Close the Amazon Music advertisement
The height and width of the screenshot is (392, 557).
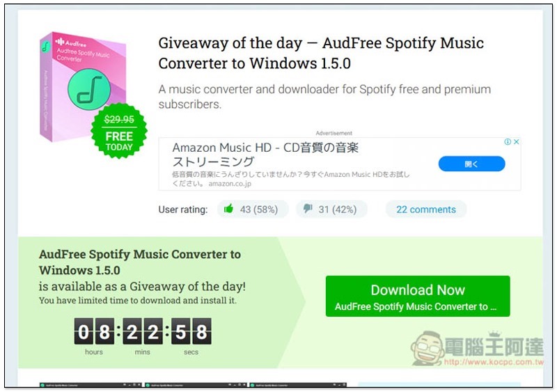point(517,142)
